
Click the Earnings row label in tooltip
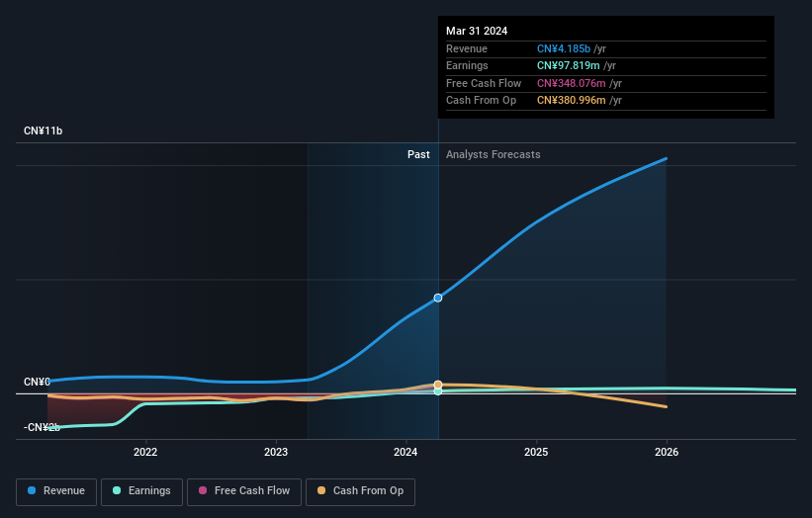(467, 65)
